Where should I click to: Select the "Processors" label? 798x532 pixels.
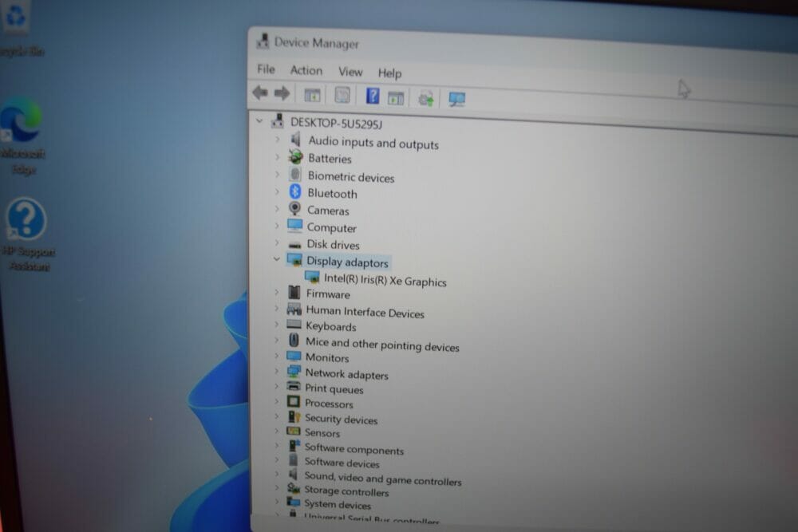click(x=329, y=404)
